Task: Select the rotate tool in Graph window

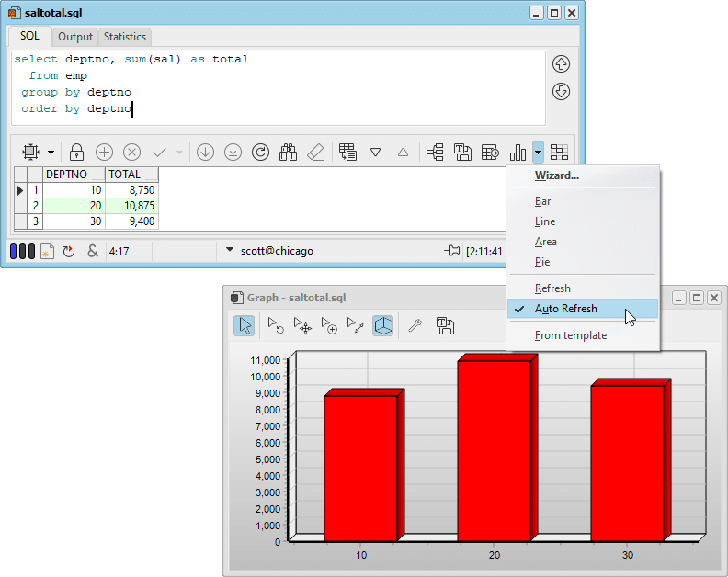Action: pyautogui.click(x=276, y=325)
